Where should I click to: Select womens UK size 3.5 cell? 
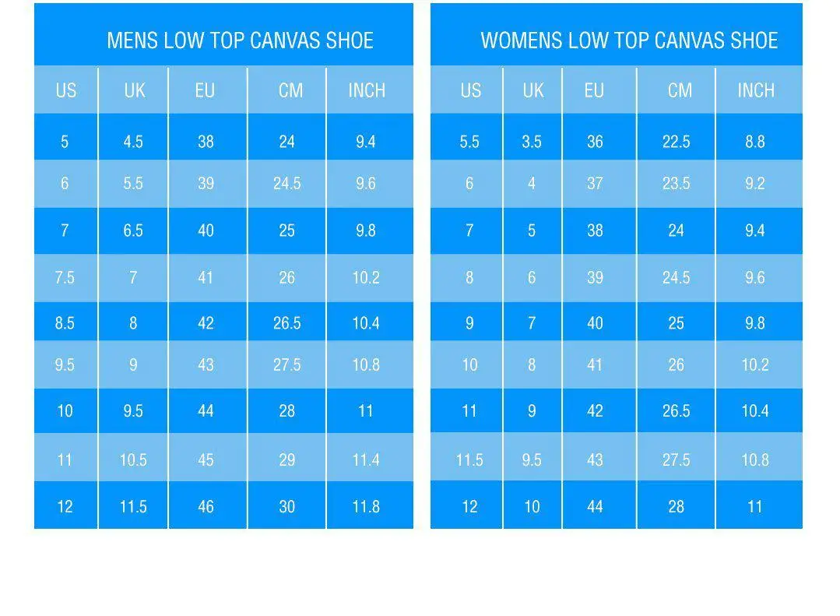(532, 142)
